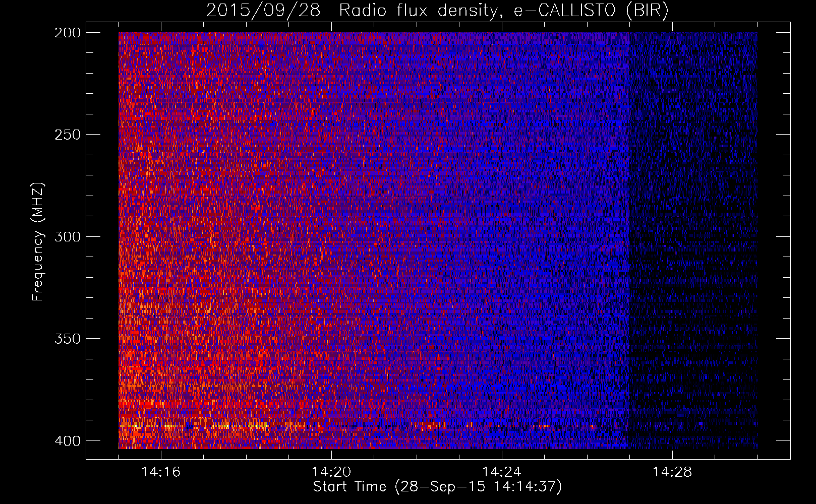
Task: Click the 'Frequency (MHZ)' axis label
Action: point(38,242)
